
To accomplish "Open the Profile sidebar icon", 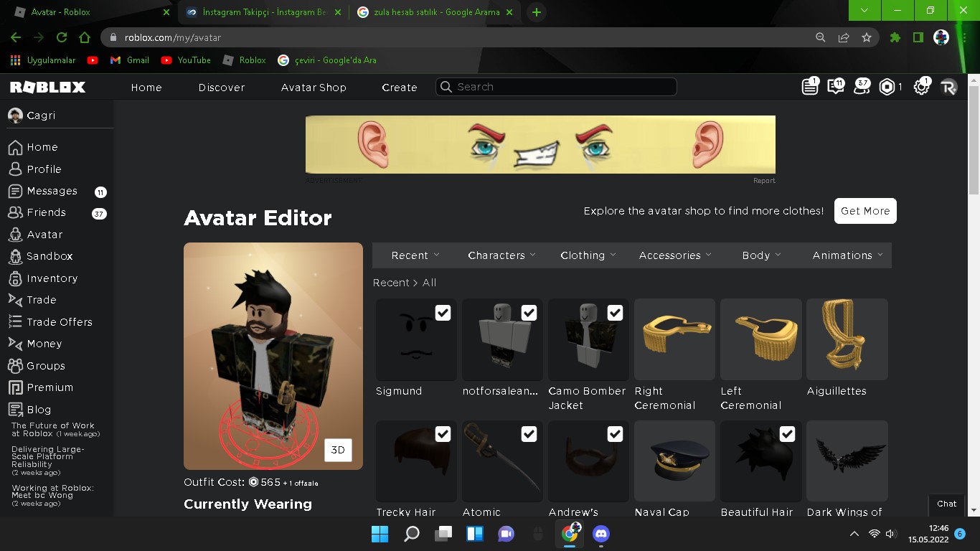I will [x=15, y=169].
